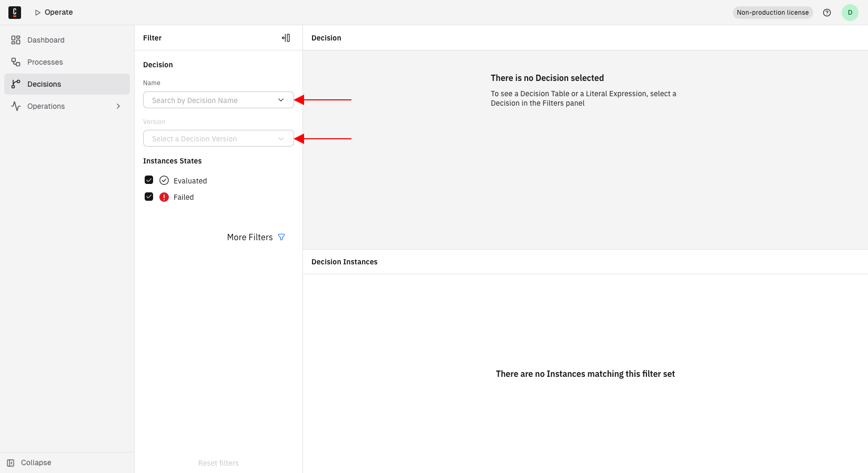Open the user avatar D menu
The height and width of the screenshot is (473, 868).
pos(850,13)
